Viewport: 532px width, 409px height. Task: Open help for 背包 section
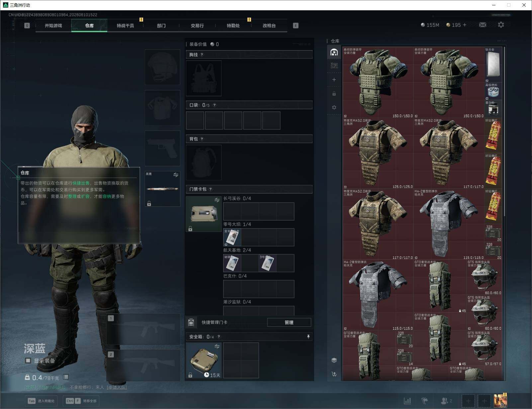click(x=202, y=139)
